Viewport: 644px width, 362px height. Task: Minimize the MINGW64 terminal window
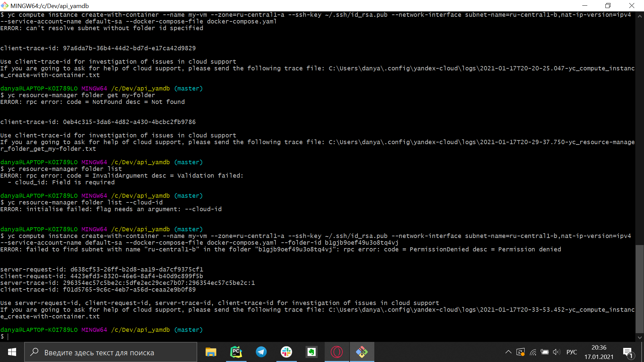coord(585,6)
